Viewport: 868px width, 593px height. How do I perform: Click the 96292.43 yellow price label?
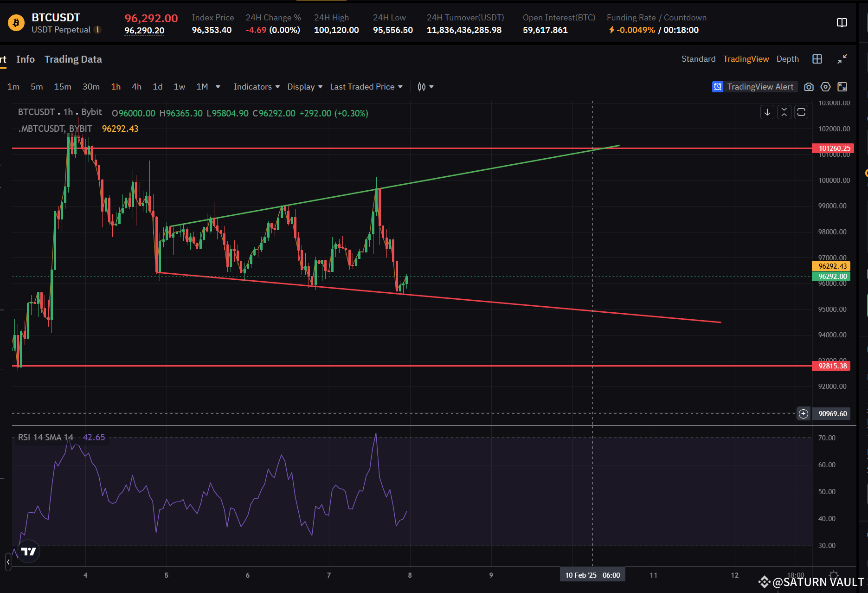point(832,266)
